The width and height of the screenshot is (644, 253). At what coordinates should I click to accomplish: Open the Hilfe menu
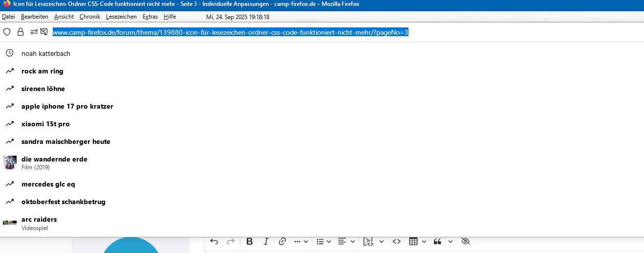point(170,17)
